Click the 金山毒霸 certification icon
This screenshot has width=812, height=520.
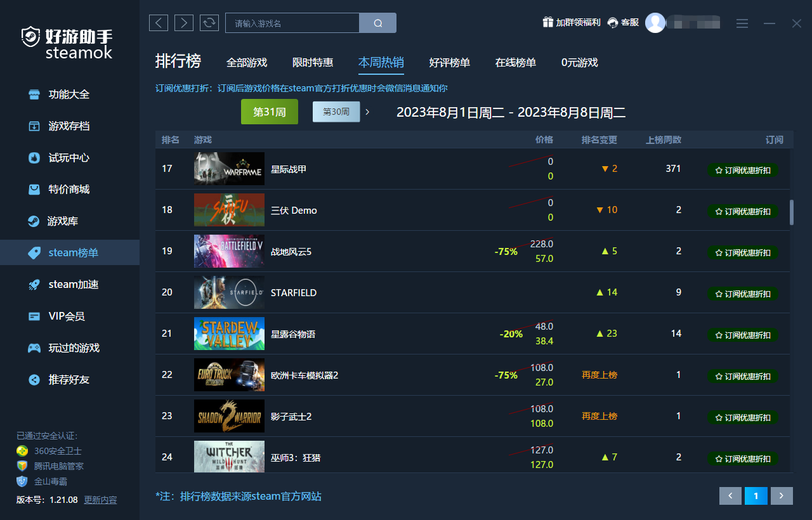[x=22, y=481]
